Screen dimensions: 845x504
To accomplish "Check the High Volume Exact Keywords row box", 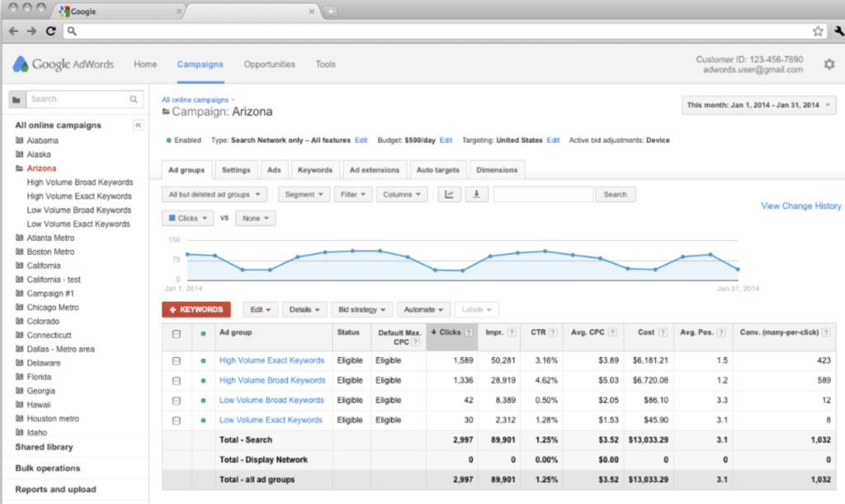I will 176,360.
